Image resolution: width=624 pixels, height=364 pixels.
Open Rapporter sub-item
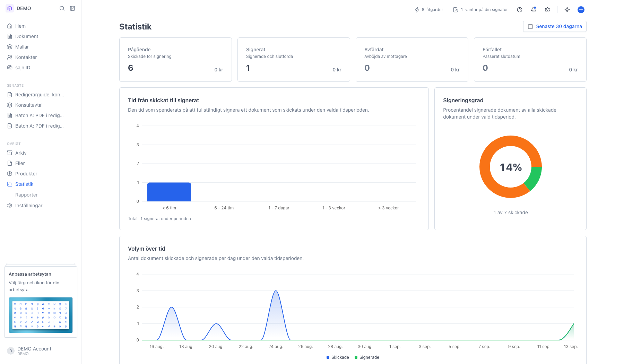(x=26, y=195)
